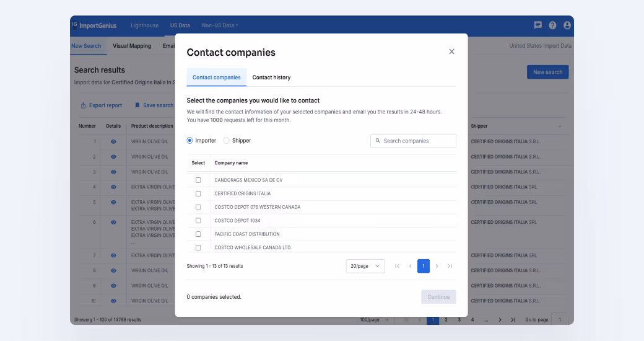
Task: Open the Lighthouse nav item
Action: 144,25
